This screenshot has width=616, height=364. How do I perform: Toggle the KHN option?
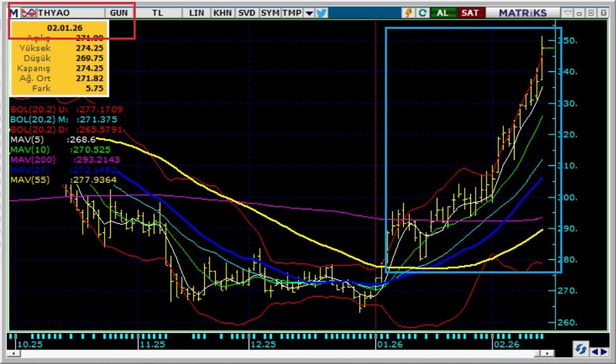(x=222, y=13)
